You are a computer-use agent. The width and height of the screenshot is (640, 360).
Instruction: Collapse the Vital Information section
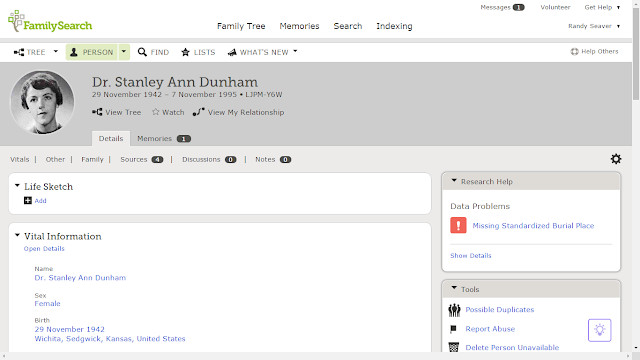pyautogui.click(x=17, y=236)
